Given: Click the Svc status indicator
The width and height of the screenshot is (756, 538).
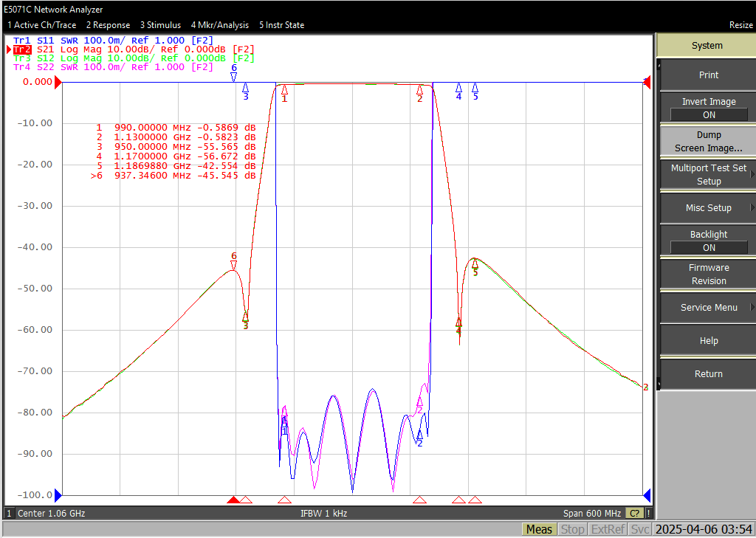Looking at the screenshot, I should click(x=640, y=529).
